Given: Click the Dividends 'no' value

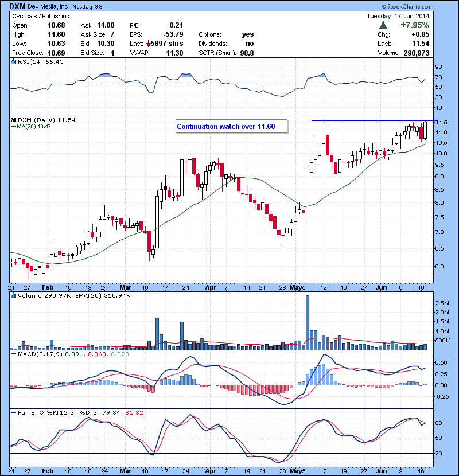Looking at the screenshot, I should (250, 44).
